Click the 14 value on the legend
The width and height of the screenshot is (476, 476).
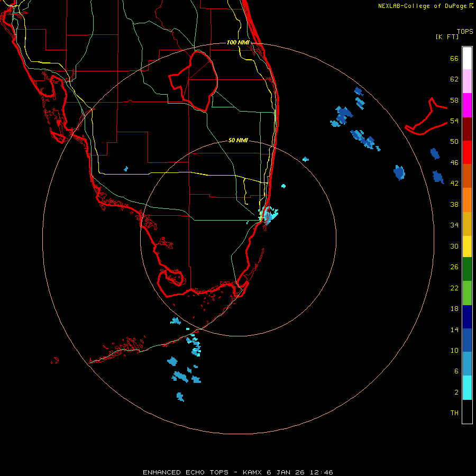pyautogui.click(x=454, y=329)
